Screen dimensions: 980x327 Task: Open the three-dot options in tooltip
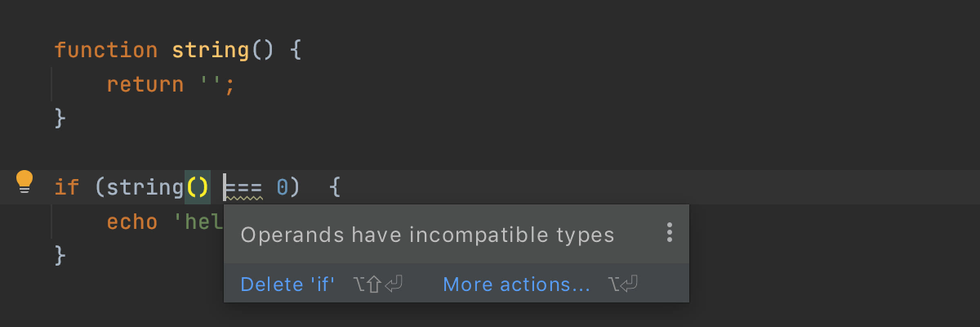point(669,233)
